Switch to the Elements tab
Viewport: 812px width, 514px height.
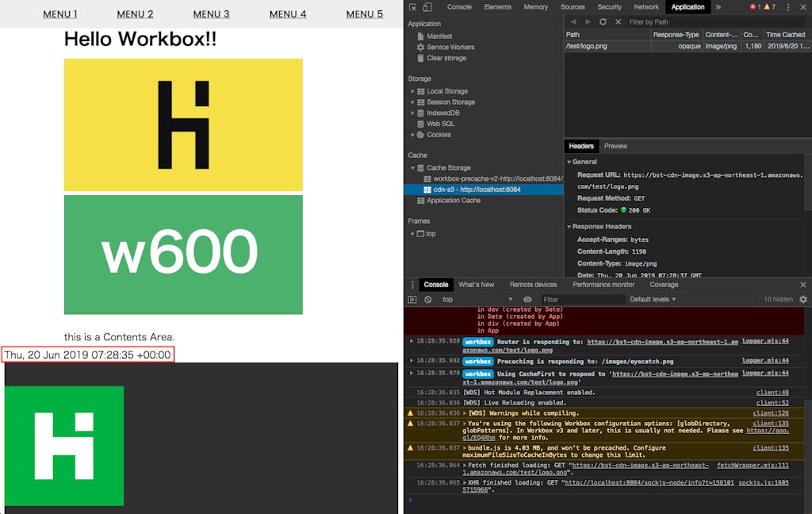498,7
